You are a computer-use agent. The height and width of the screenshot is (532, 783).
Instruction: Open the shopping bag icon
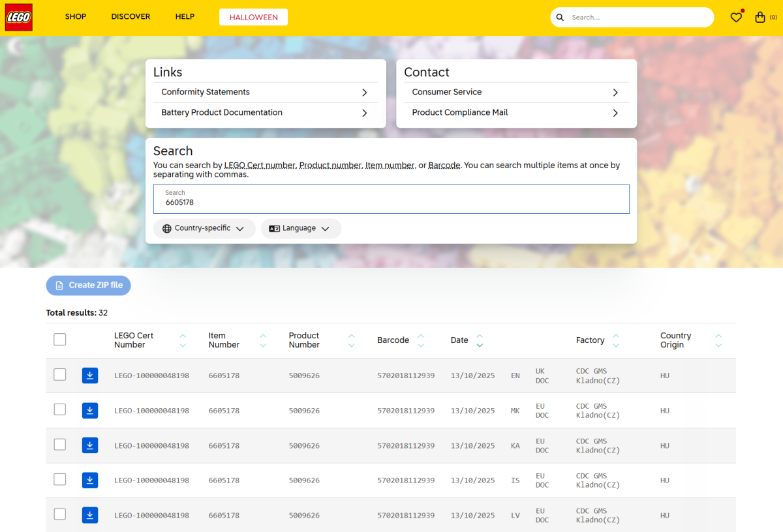pos(760,18)
